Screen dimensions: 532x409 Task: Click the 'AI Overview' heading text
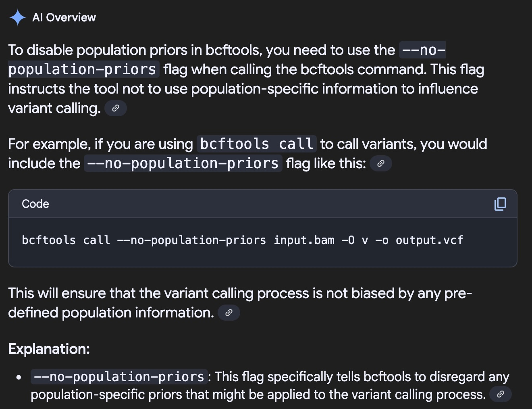point(64,18)
